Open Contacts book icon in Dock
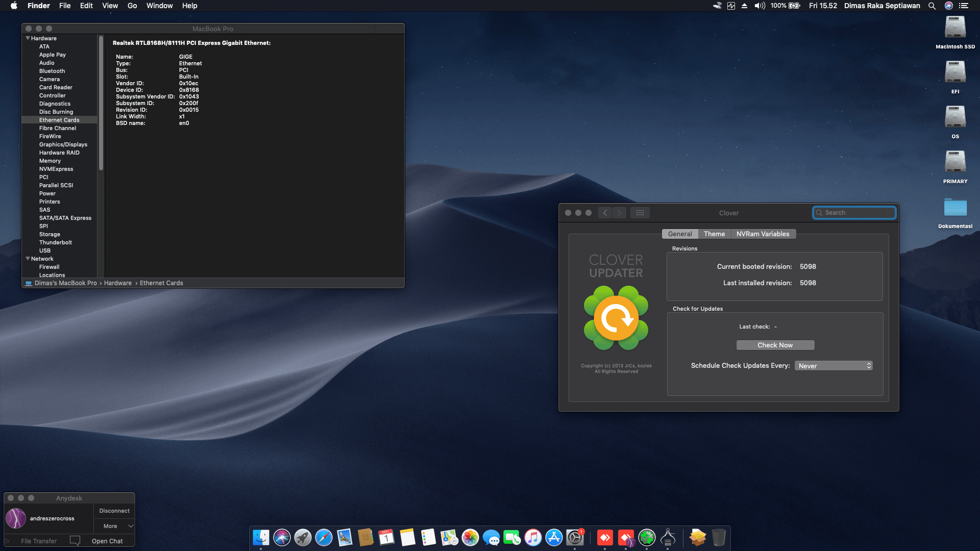980x551 pixels. click(x=365, y=537)
